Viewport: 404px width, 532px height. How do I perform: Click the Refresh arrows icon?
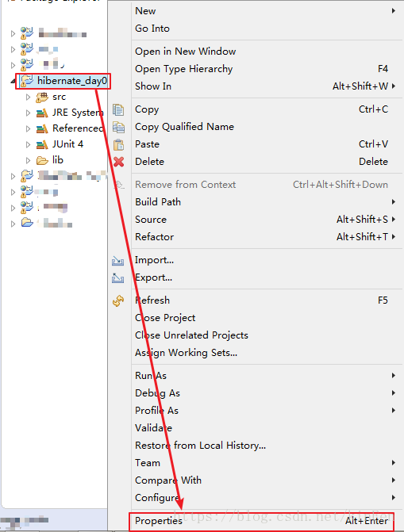(x=118, y=300)
